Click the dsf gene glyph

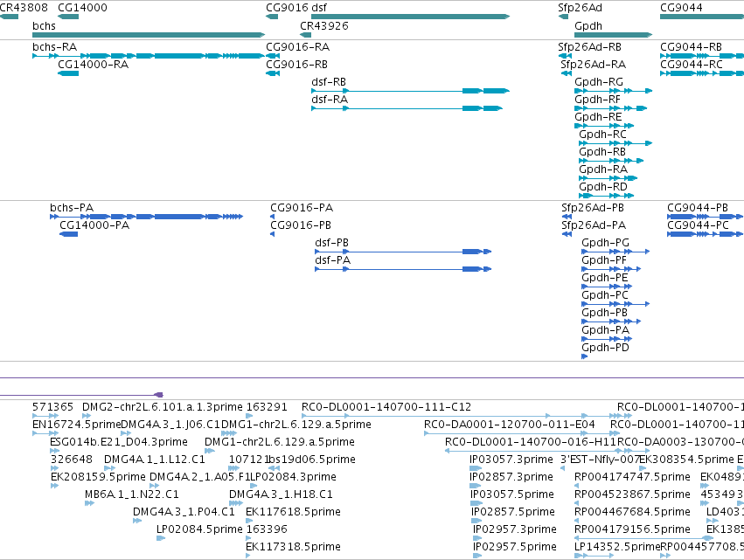tap(410, 17)
